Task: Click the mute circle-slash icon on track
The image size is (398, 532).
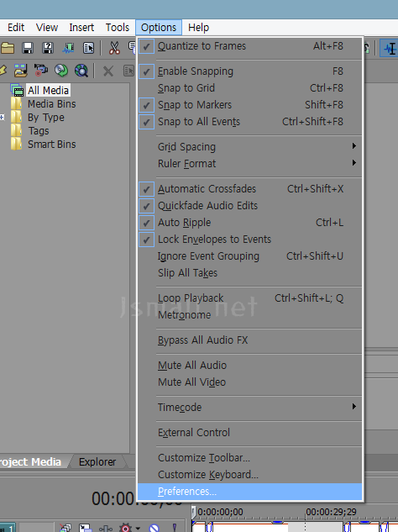Action: tap(154, 528)
